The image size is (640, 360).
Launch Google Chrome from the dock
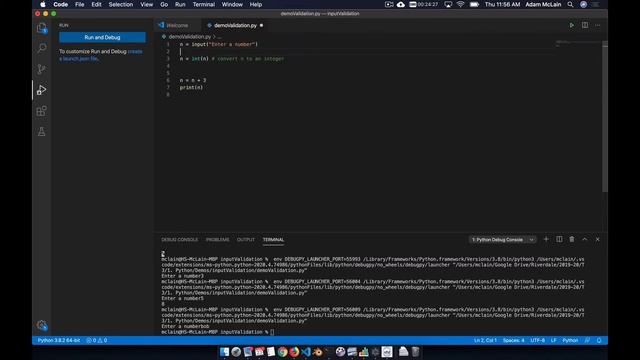[282, 351]
